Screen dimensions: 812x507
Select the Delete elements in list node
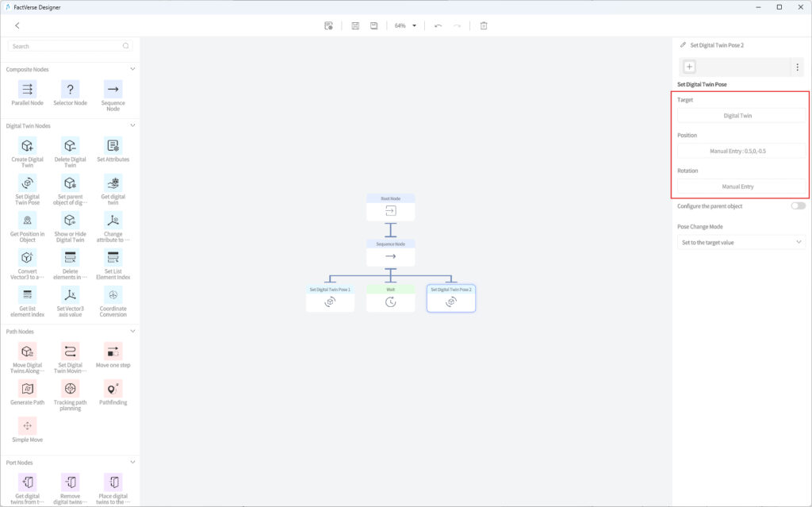click(70, 258)
